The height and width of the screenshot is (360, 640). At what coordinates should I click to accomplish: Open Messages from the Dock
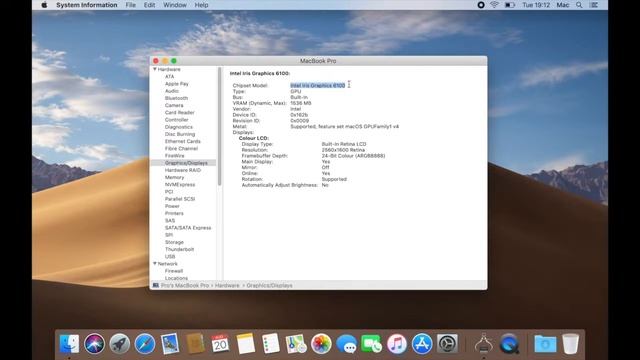[x=347, y=344]
